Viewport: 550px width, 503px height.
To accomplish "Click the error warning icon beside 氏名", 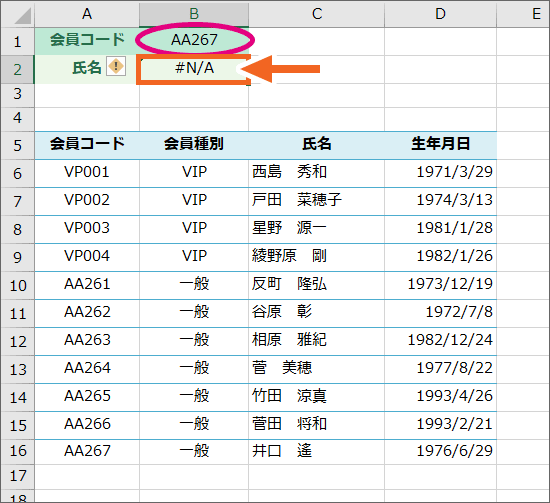I will [116, 66].
